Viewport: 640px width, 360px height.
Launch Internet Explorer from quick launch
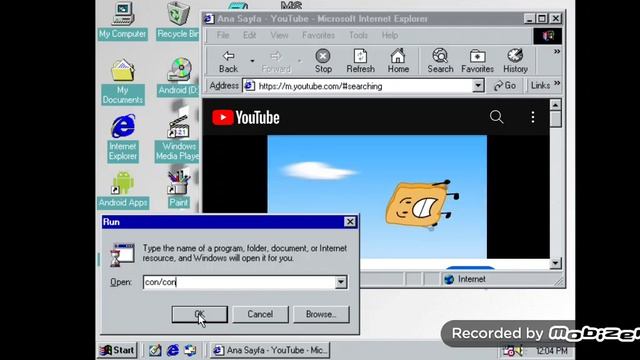coord(173,350)
